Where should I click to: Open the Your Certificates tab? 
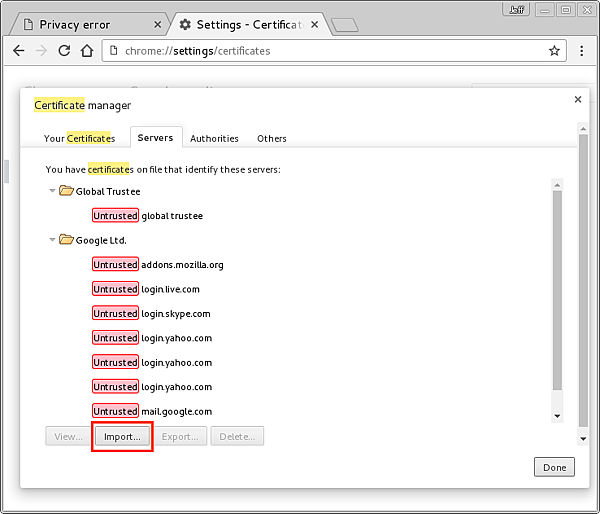(x=79, y=138)
